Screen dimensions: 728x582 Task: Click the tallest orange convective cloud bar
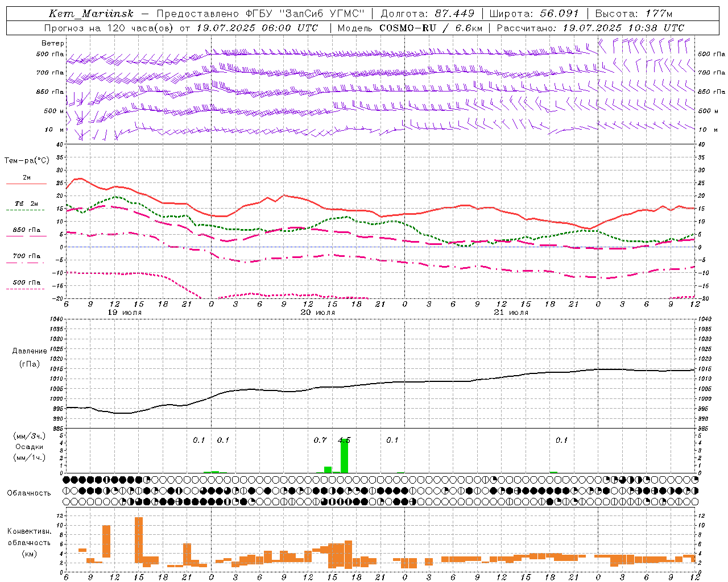(139, 540)
